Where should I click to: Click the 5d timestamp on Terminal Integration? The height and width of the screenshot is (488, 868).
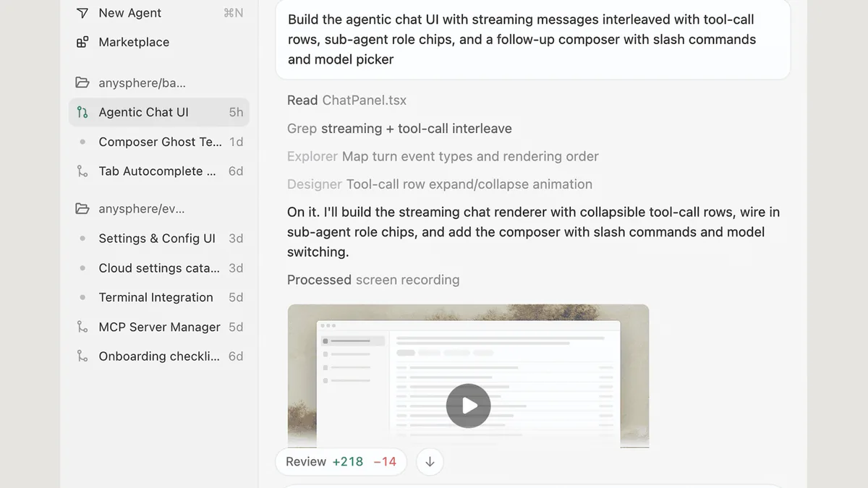tap(236, 298)
